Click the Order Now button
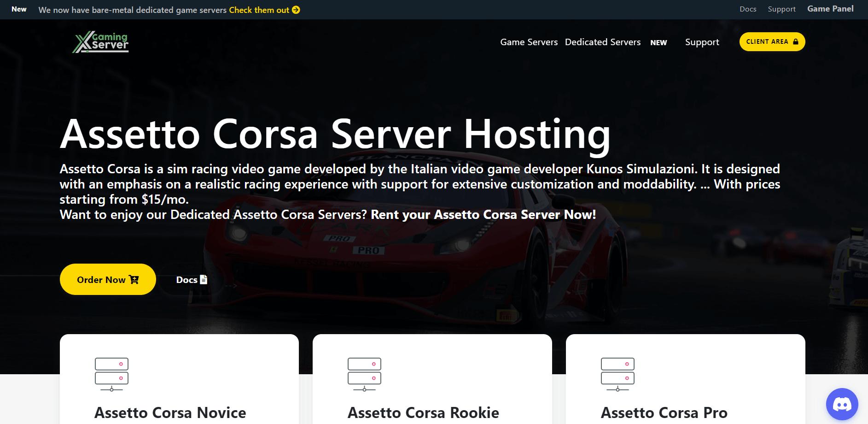Viewport: 868px width, 424px height. (108, 279)
